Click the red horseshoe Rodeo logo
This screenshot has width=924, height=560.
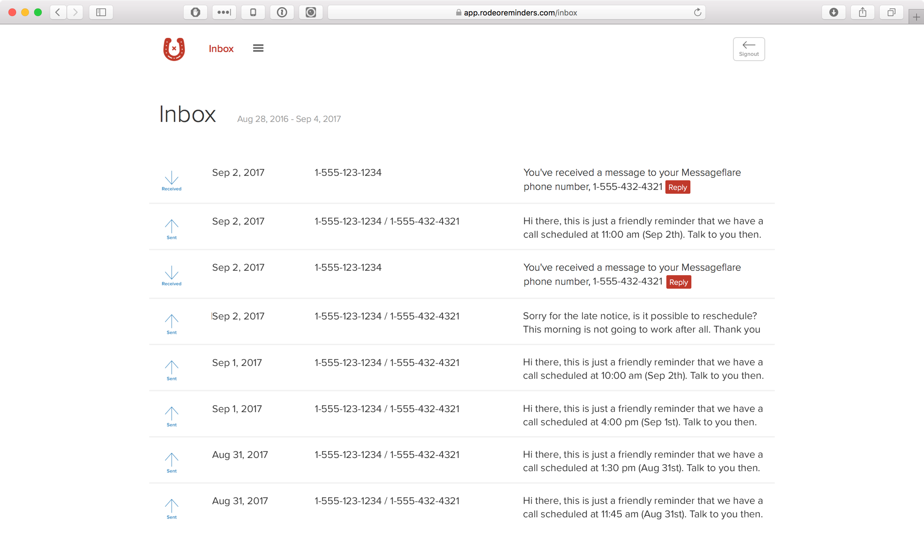174,49
